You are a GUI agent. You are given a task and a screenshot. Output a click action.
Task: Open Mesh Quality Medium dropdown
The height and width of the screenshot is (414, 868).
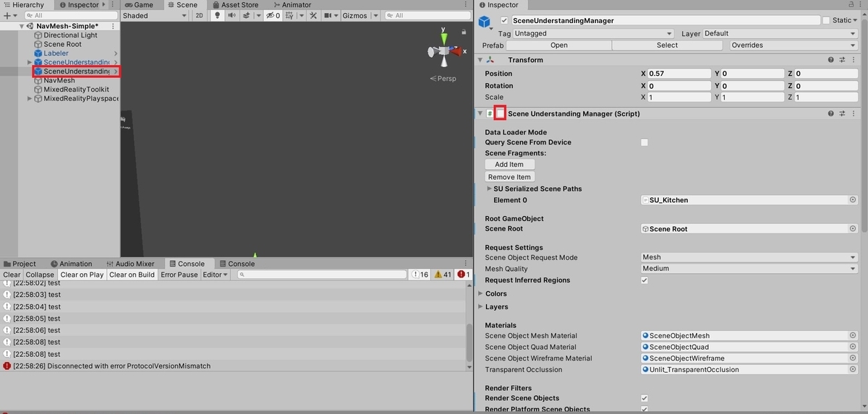(749, 269)
